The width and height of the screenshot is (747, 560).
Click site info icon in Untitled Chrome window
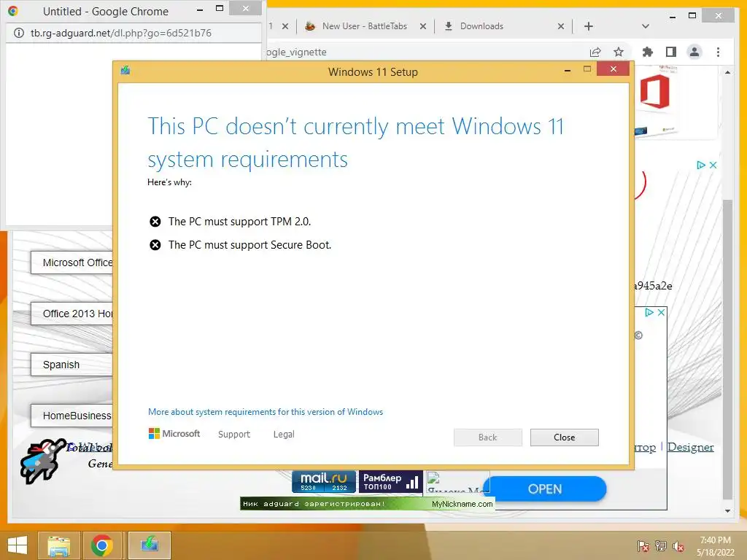[18, 33]
